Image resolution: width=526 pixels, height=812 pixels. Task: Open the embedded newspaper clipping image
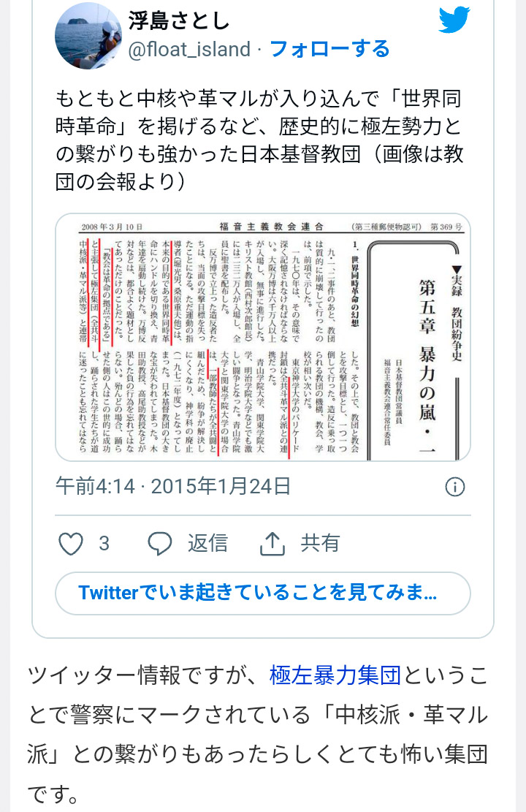coord(263,337)
